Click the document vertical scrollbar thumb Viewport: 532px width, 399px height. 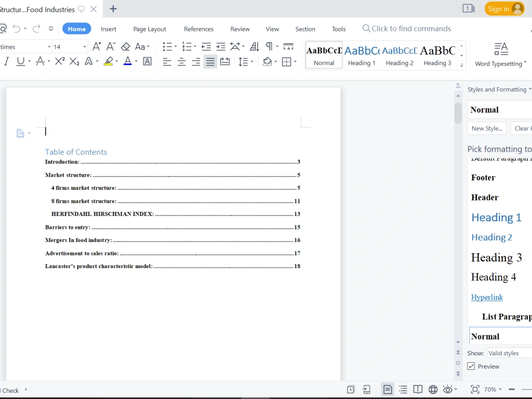click(x=458, y=113)
